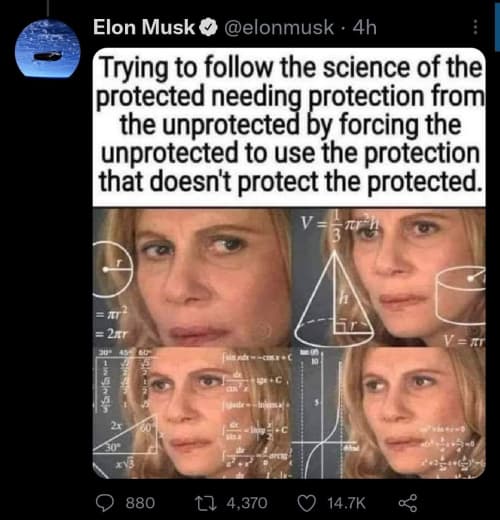The image size is (500, 520).
Task: Open the meme caption text image
Action: point(289,127)
